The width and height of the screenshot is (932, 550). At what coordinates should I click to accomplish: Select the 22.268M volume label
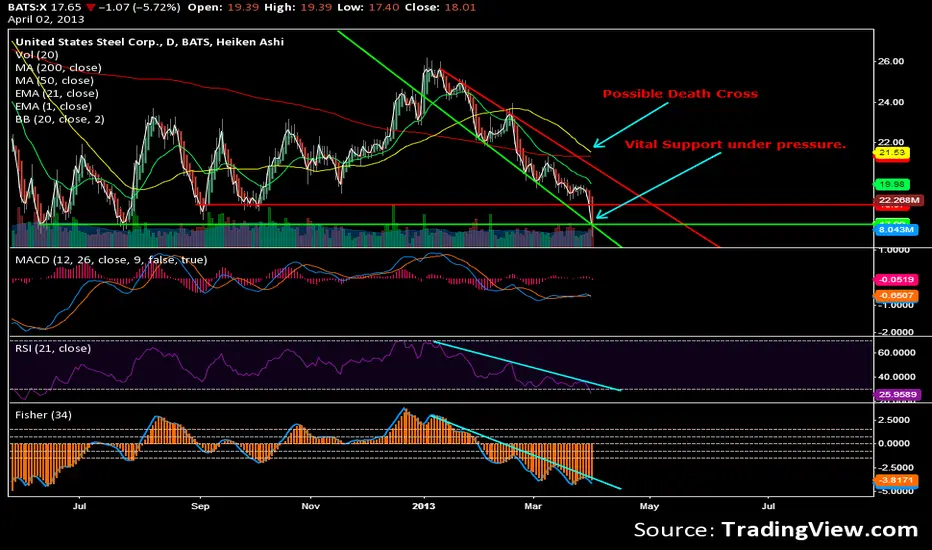(x=899, y=200)
